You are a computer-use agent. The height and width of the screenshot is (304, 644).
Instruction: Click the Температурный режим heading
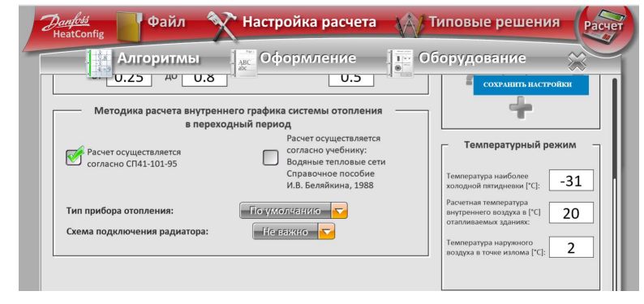(520, 145)
